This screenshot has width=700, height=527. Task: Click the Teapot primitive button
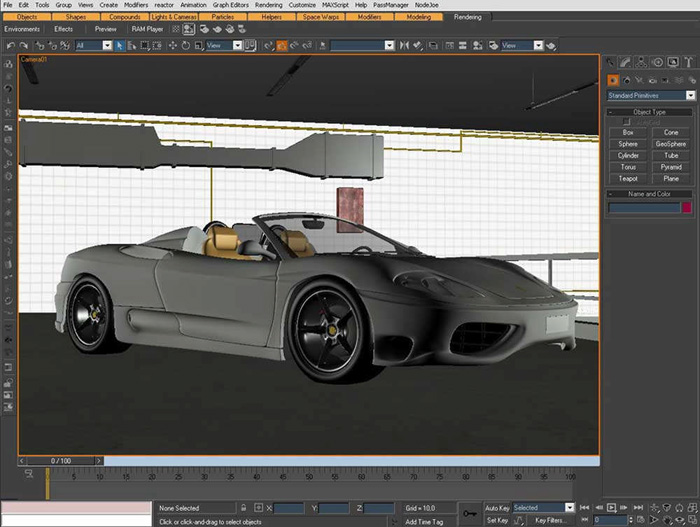[628, 178]
